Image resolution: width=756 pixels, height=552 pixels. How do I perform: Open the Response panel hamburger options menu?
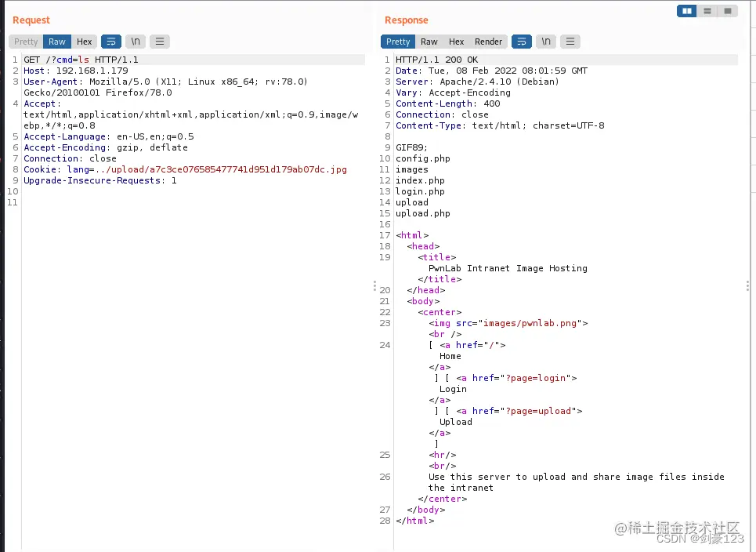[x=570, y=42]
